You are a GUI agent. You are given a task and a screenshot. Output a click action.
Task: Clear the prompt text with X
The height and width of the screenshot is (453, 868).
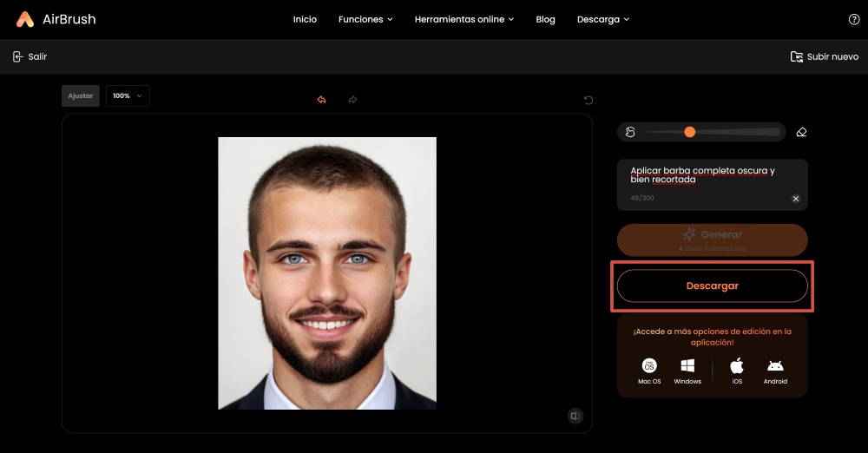pos(795,199)
